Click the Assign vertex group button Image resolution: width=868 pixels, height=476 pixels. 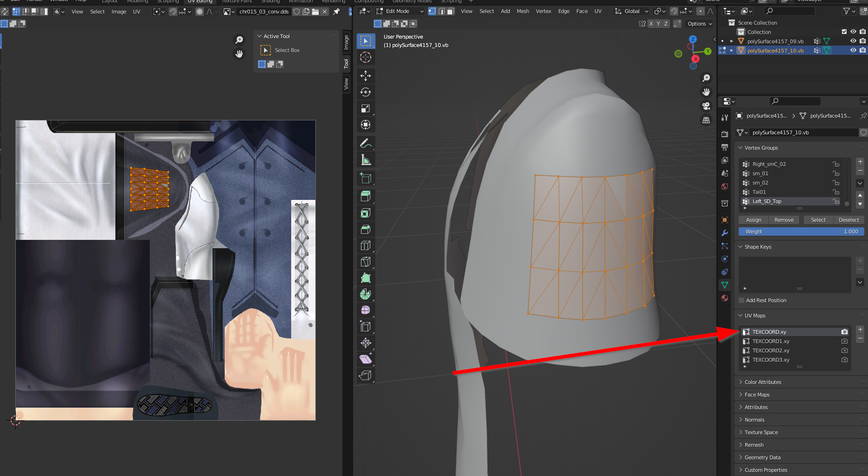pos(754,220)
